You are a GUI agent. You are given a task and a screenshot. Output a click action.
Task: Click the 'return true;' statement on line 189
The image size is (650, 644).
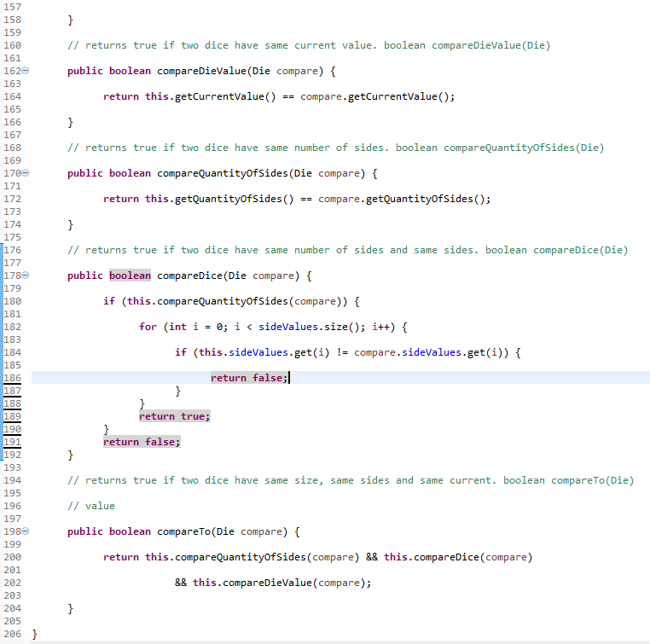pyautogui.click(x=175, y=416)
